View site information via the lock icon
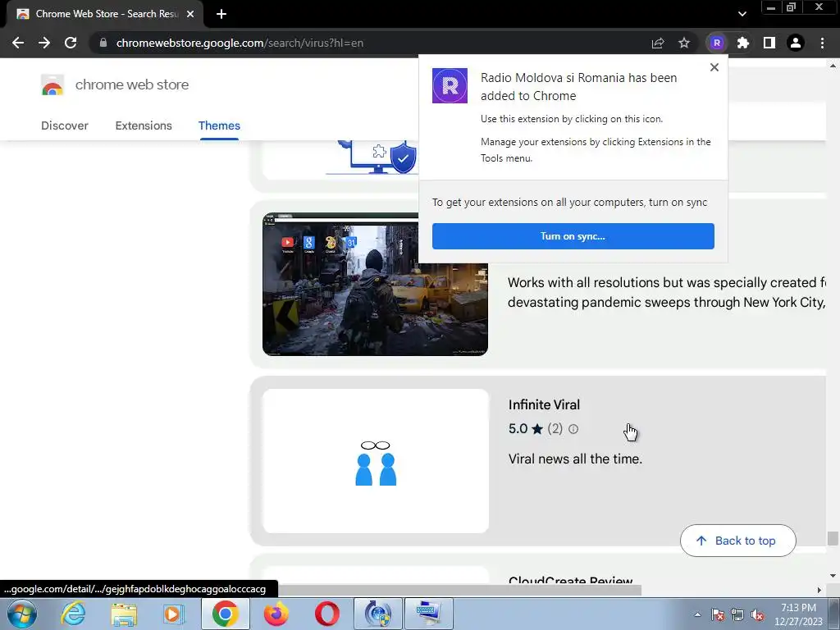Viewport: 840px width, 630px height. [x=103, y=43]
